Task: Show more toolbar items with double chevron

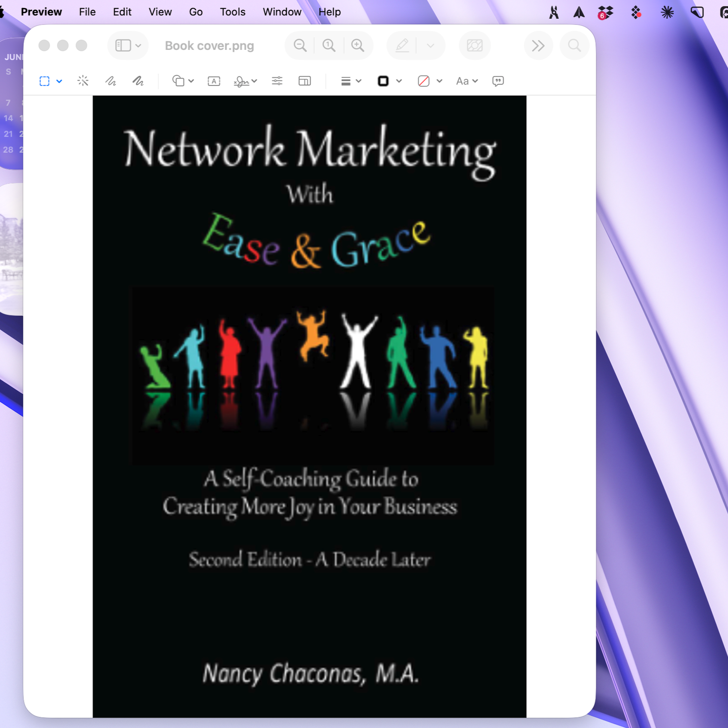Action: 538,45
